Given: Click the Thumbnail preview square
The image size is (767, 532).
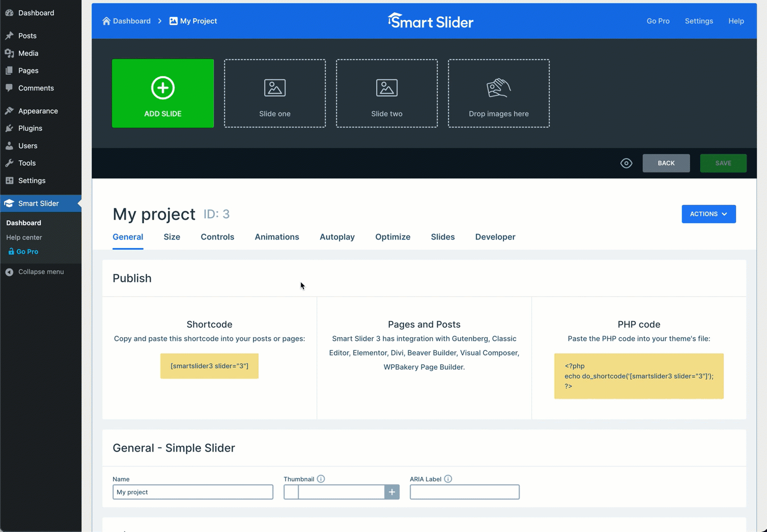Looking at the screenshot, I should 291,492.
